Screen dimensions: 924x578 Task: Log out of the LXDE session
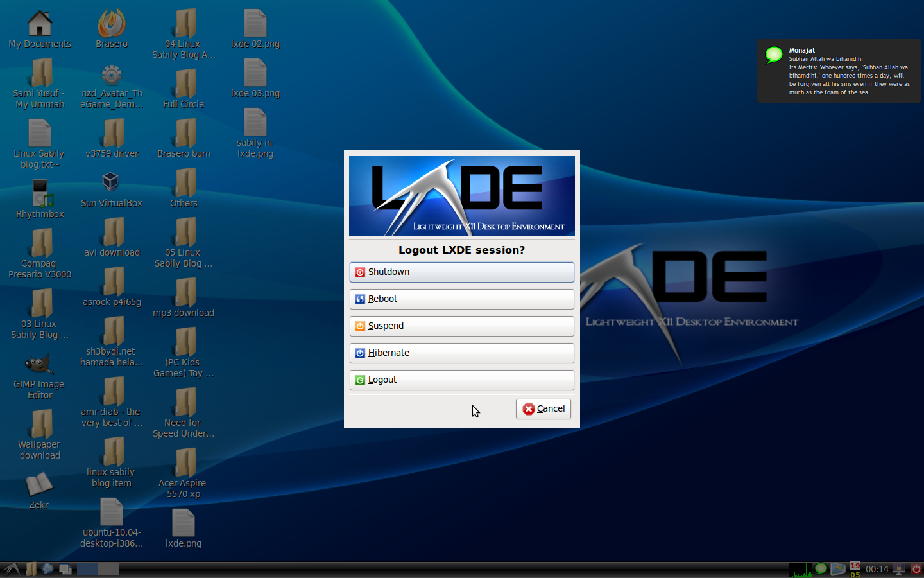(x=461, y=380)
